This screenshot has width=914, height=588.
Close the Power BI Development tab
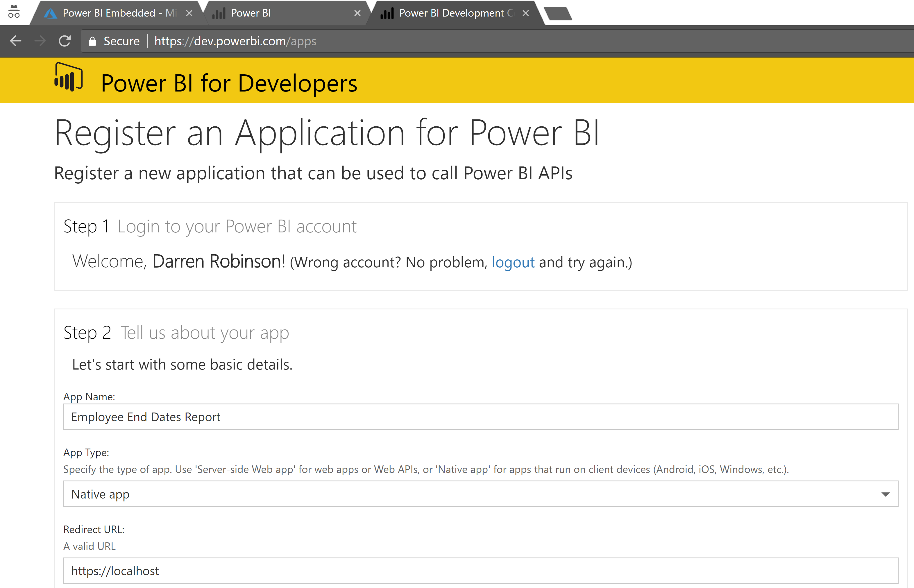(x=525, y=13)
